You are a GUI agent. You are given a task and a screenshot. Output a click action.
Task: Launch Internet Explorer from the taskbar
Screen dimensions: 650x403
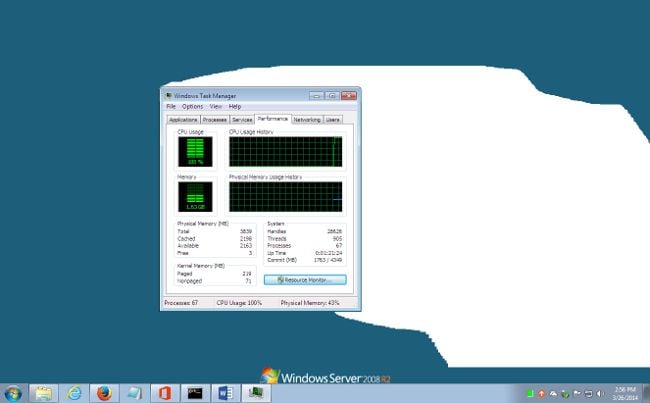(74, 393)
